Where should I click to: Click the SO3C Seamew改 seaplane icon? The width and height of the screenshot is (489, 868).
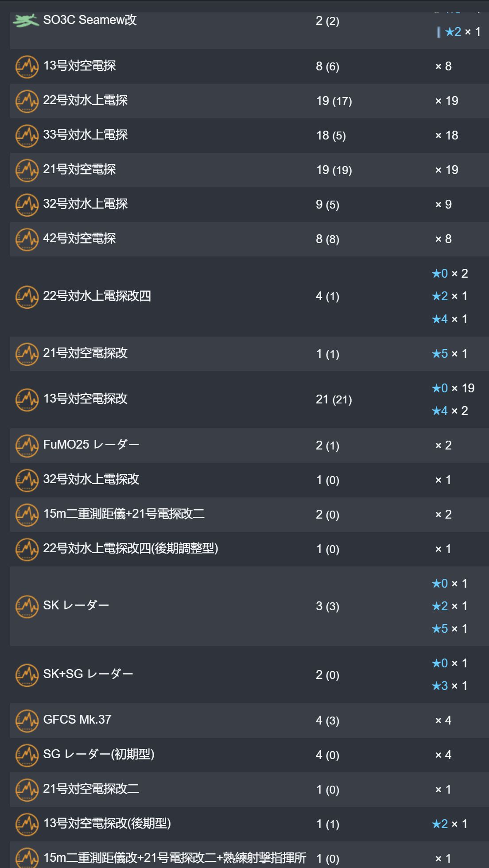(26, 20)
